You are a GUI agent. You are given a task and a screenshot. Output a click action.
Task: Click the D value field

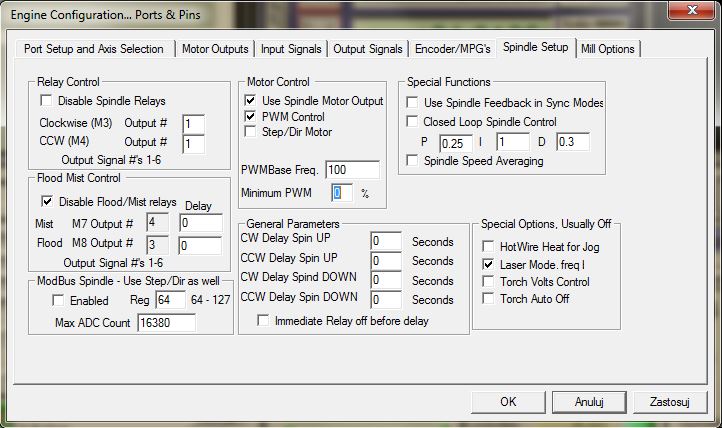pos(573,142)
